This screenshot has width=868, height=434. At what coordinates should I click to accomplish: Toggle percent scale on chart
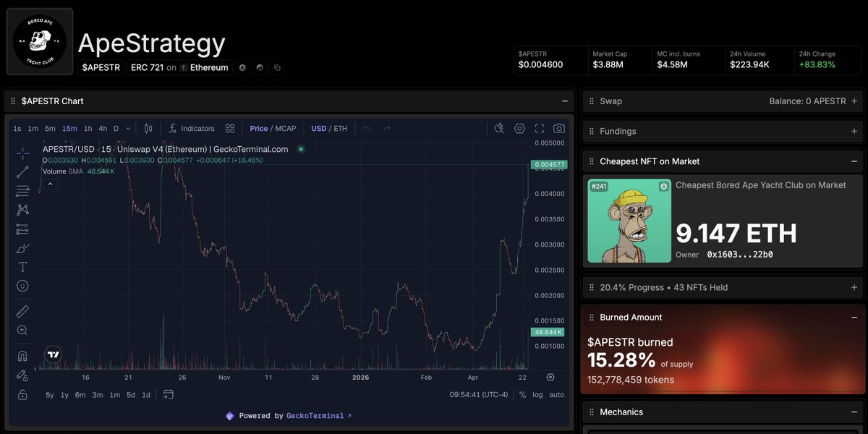(x=522, y=395)
